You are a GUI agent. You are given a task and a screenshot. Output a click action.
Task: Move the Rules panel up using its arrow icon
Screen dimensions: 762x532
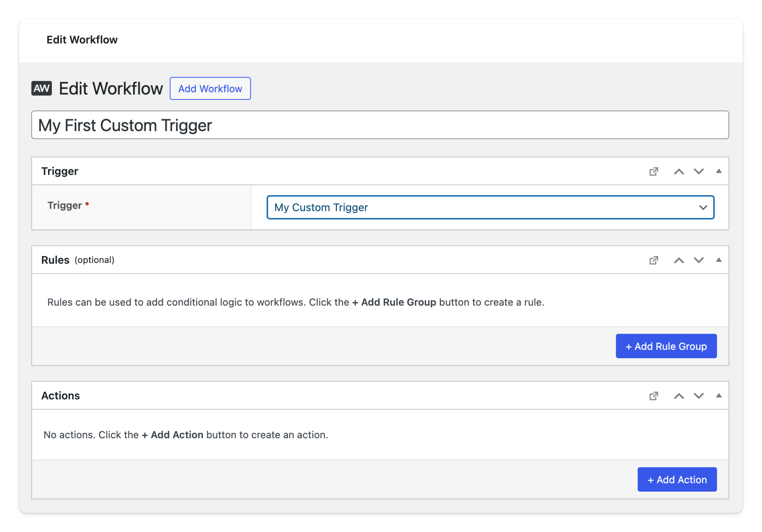tap(679, 260)
